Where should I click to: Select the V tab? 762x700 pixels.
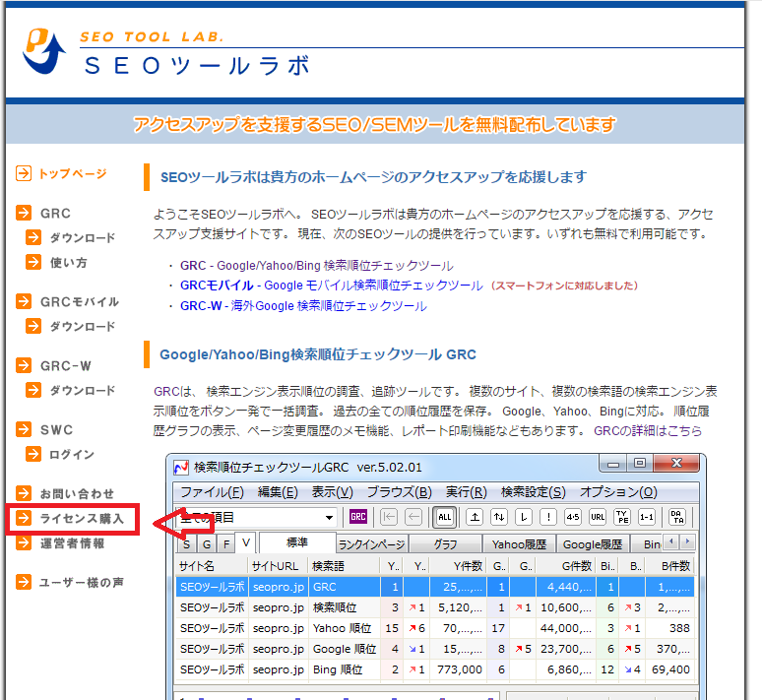246,542
